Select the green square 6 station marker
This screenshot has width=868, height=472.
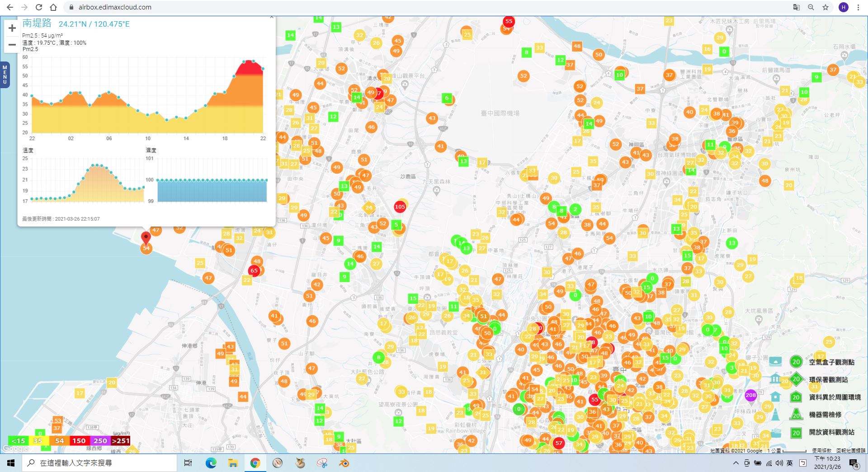[447, 98]
